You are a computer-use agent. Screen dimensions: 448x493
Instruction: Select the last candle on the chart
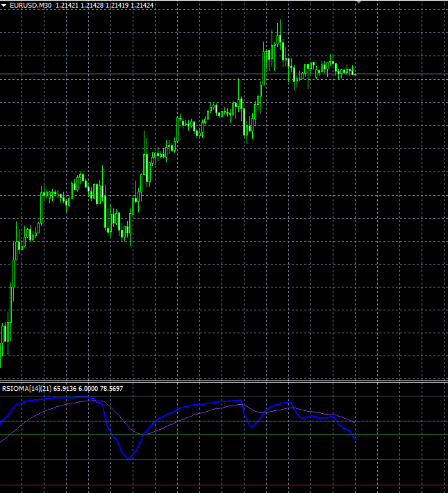pyautogui.click(x=354, y=72)
